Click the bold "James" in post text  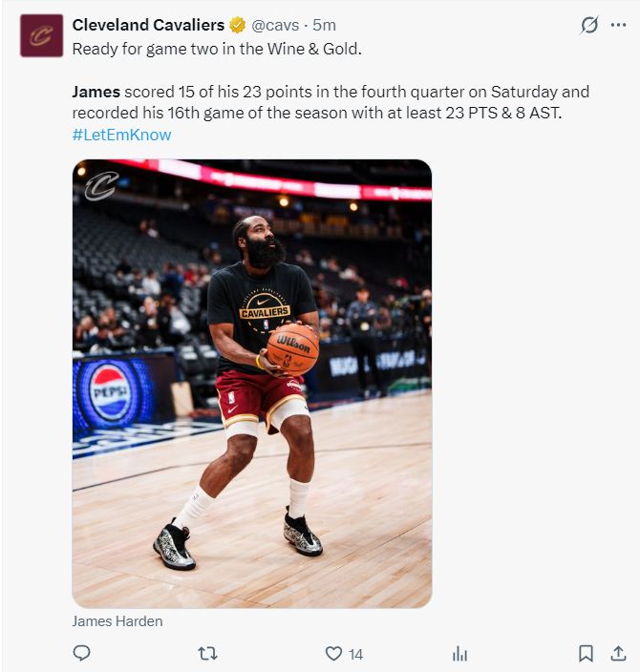click(96, 92)
